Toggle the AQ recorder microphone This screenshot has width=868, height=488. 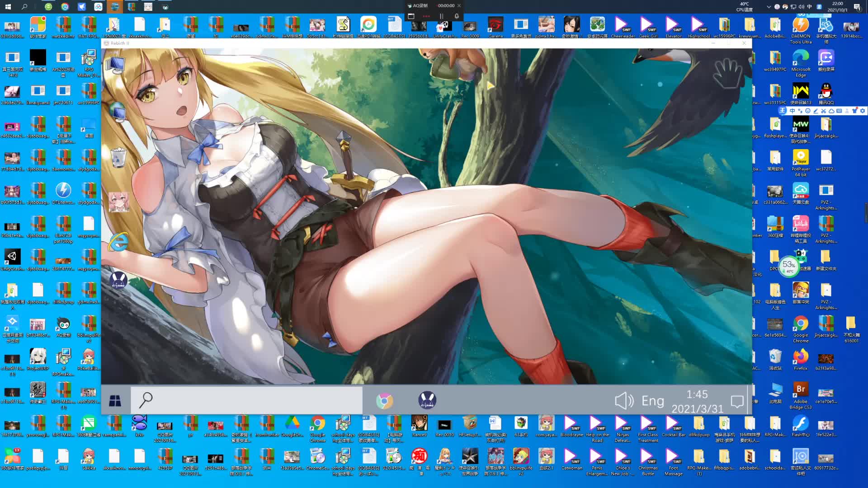click(457, 16)
